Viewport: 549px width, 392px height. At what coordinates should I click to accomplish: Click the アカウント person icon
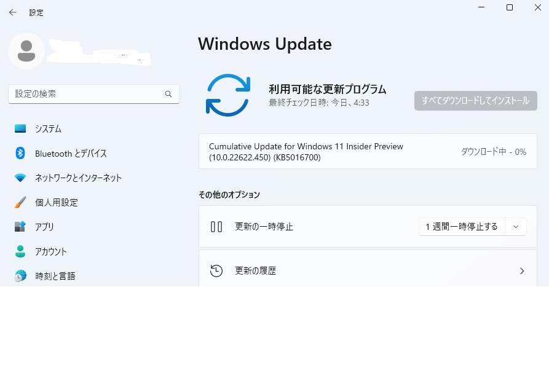coord(20,251)
